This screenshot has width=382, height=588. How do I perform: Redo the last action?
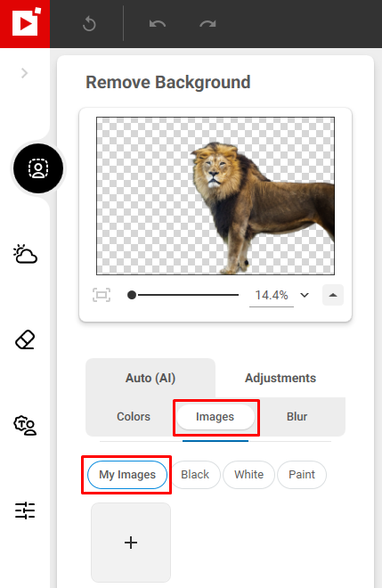(207, 24)
